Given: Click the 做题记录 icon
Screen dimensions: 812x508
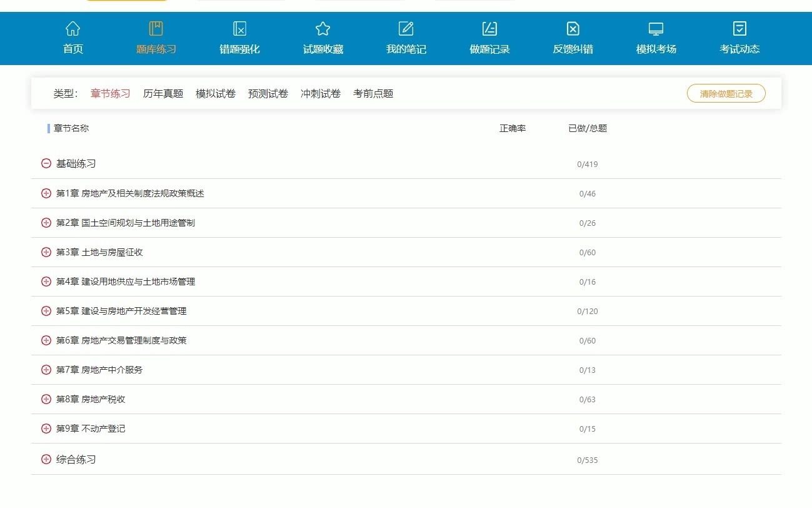Looking at the screenshot, I should [x=489, y=29].
